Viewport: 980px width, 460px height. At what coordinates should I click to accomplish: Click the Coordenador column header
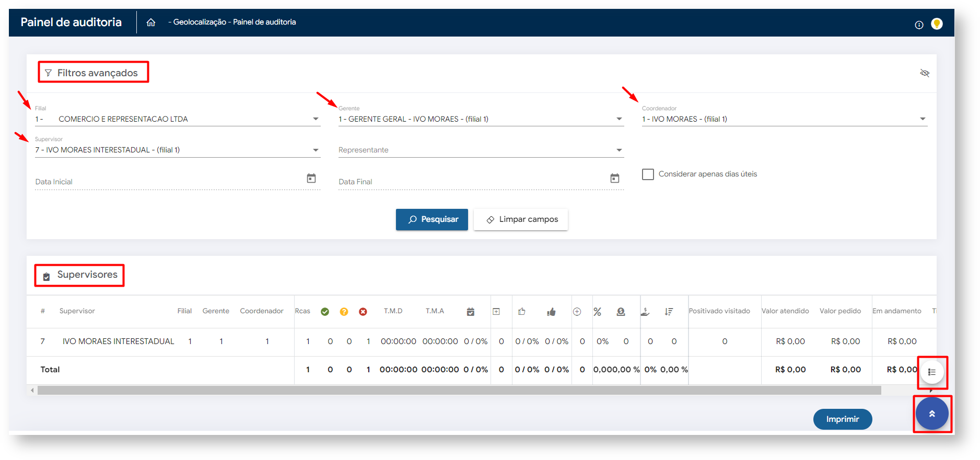262,311
